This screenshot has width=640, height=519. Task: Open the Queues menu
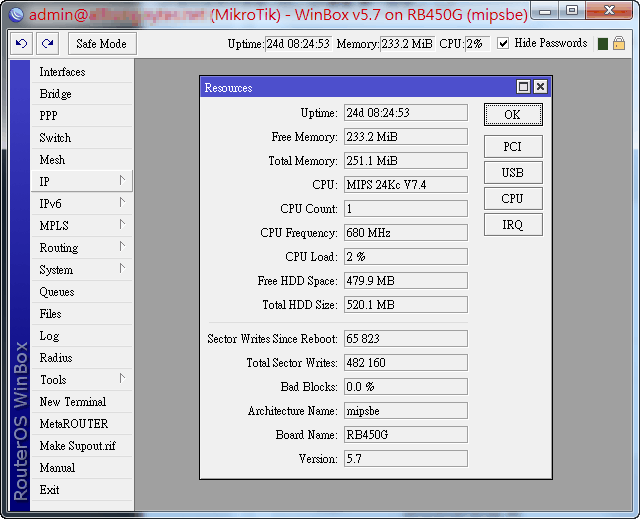coord(82,291)
